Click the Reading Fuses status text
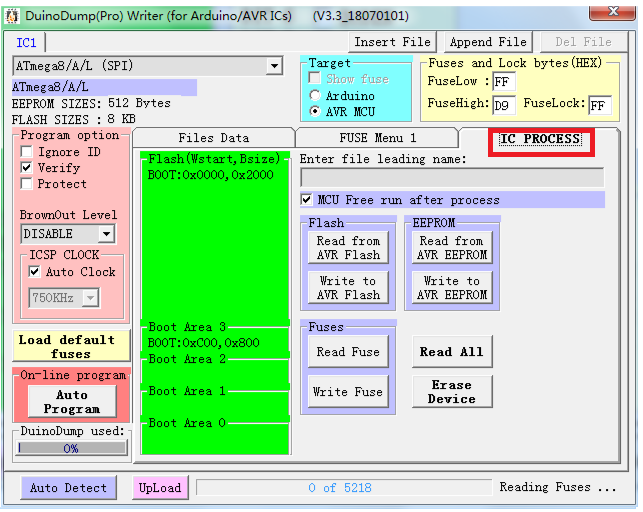The width and height of the screenshot is (643, 512). pyautogui.click(x=558, y=487)
